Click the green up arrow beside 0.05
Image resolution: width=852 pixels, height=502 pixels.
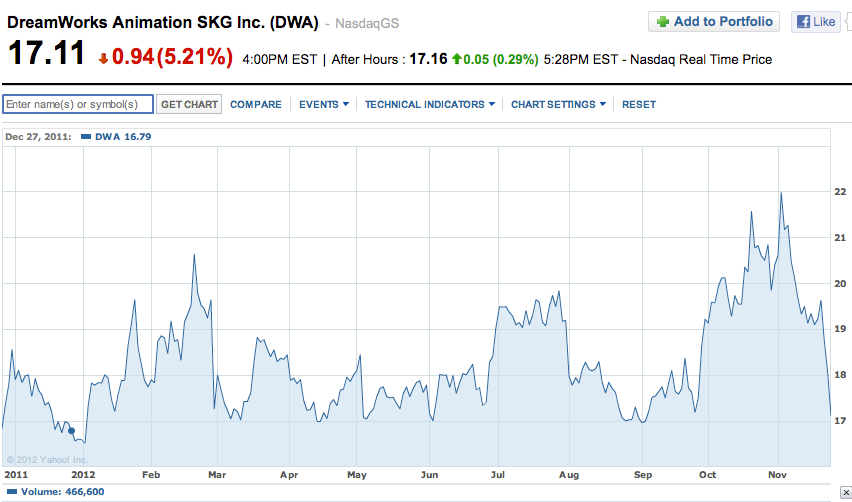point(457,59)
